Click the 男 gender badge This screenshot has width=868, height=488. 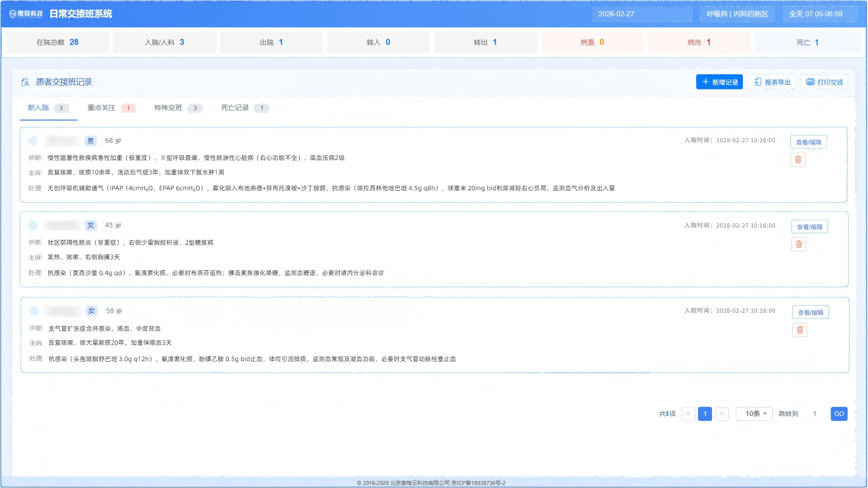(90, 140)
